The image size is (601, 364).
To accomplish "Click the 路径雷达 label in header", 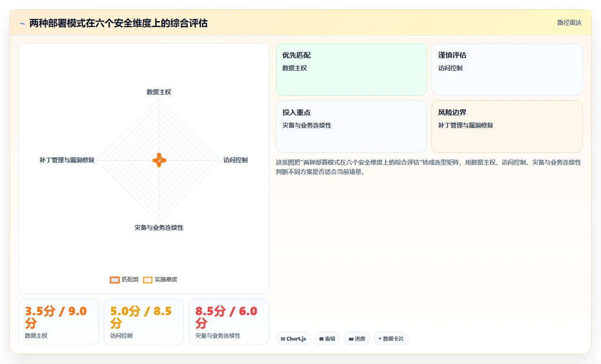I will (x=569, y=23).
